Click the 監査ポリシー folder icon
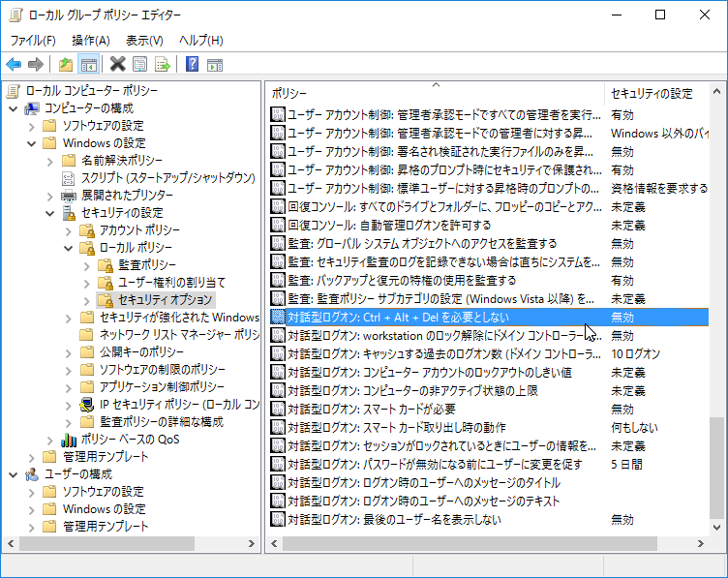Screen dimensions: 728x578 click(x=106, y=265)
